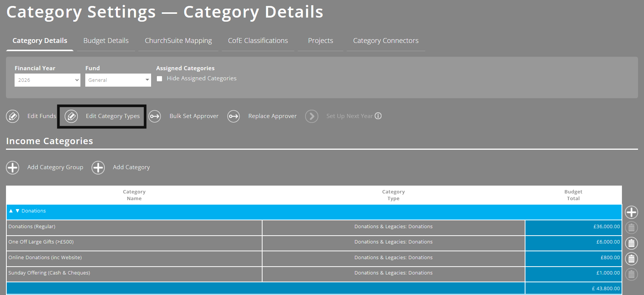Click the Add Category label
644x295 pixels.
[131, 167]
